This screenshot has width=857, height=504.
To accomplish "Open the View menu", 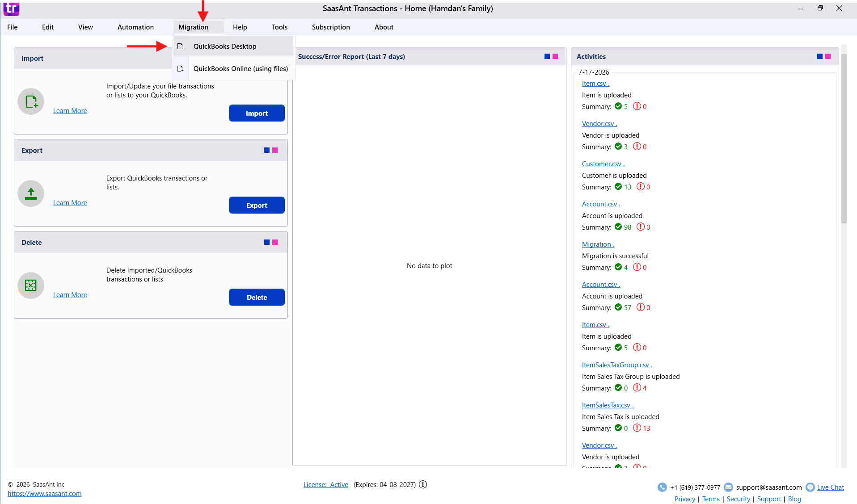I will [85, 27].
